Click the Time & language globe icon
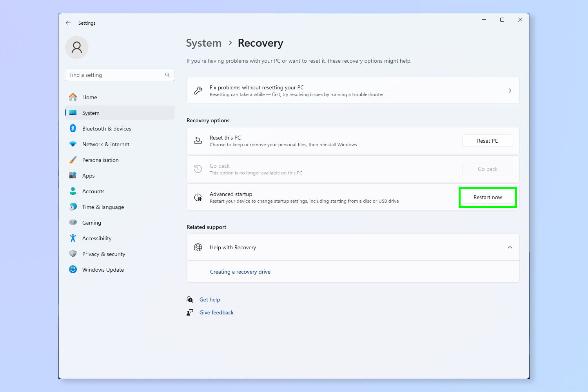Screen dimensions: 588x392 (x=73, y=207)
